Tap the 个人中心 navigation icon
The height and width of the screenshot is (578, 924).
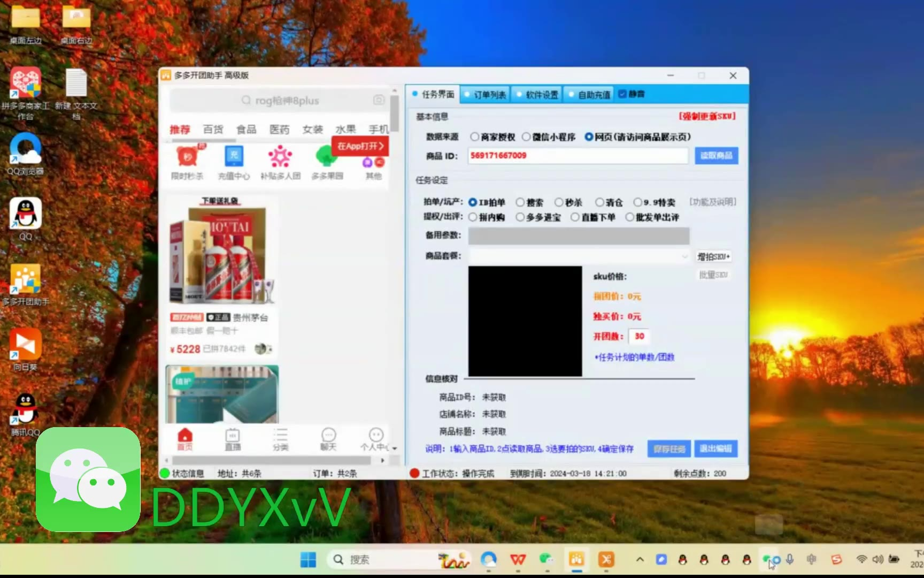[x=375, y=439]
